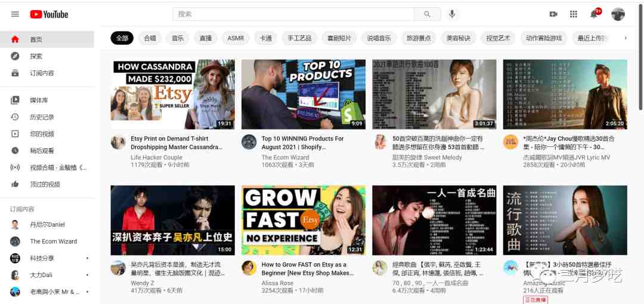Open Etsy Print on Demand T-shirt title

(x=177, y=143)
